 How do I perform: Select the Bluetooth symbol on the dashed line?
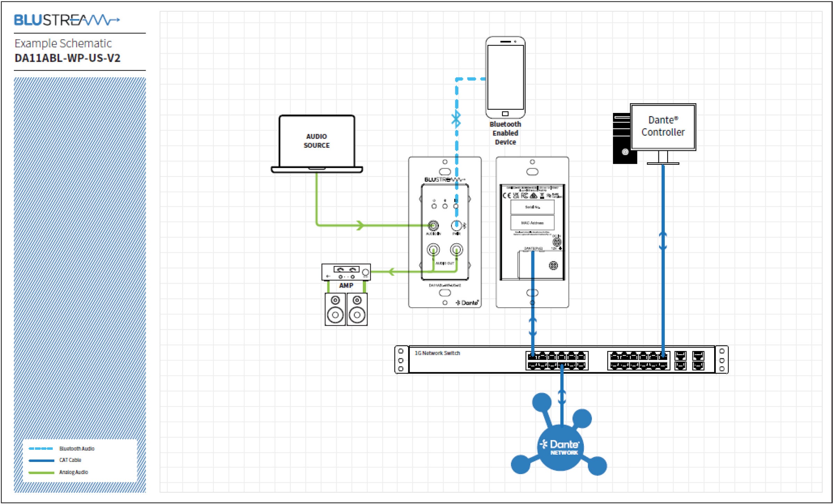(x=456, y=119)
